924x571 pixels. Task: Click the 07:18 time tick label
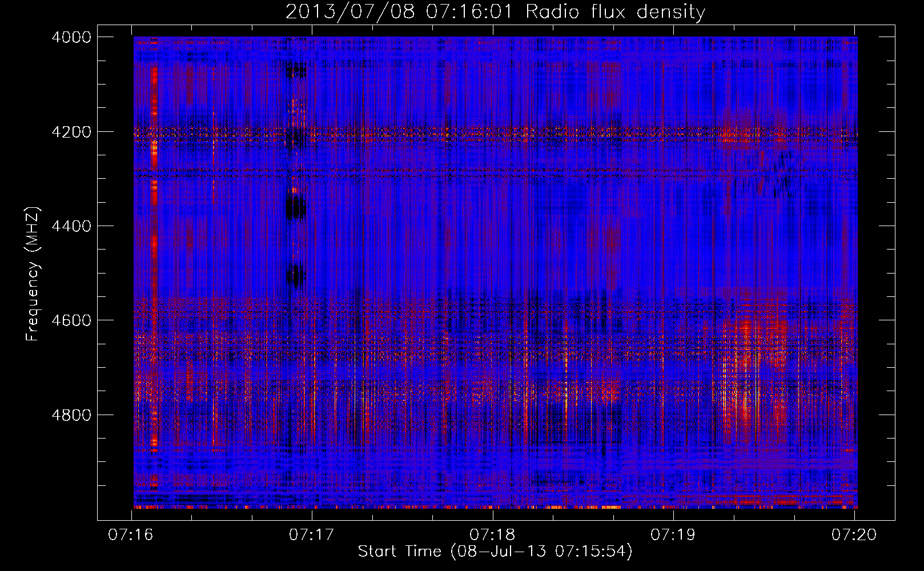pyautogui.click(x=492, y=534)
